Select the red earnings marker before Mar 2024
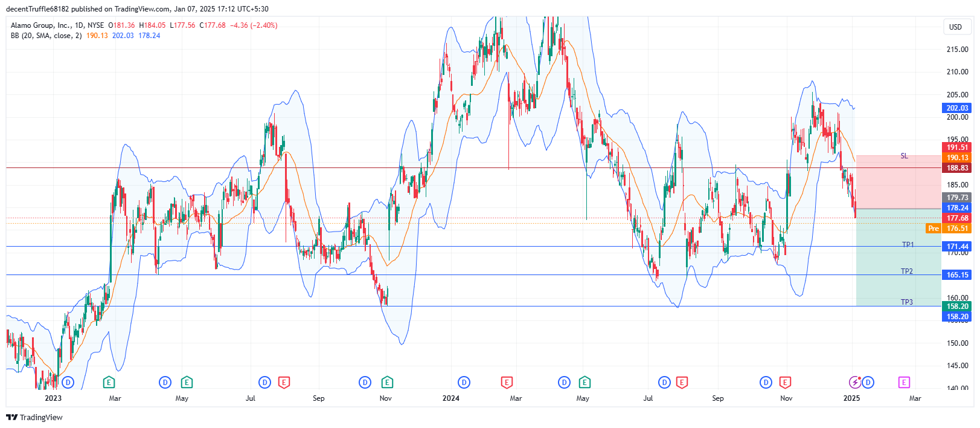The width and height of the screenshot is (980, 428). click(x=507, y=382)
